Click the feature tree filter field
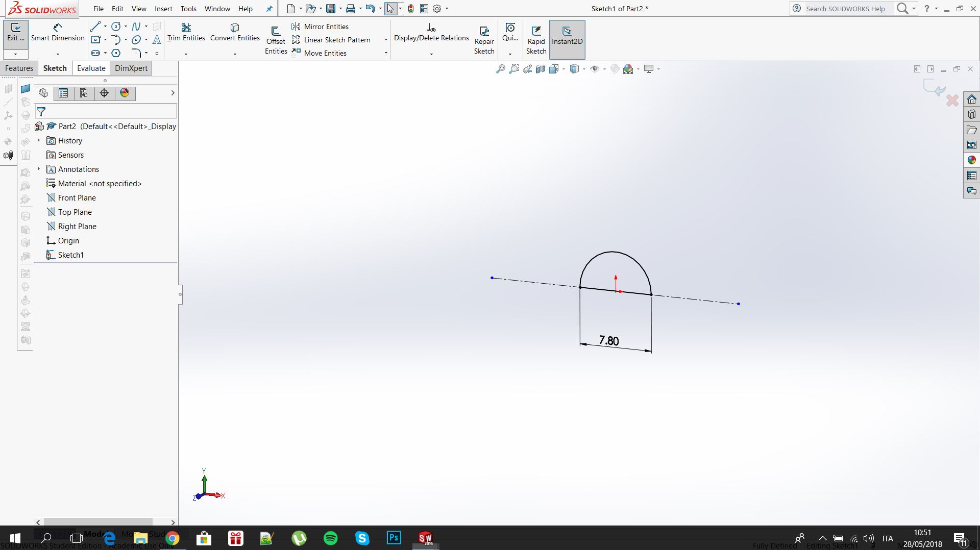This screenshot has width=980, height=550. tap(106, 111)
